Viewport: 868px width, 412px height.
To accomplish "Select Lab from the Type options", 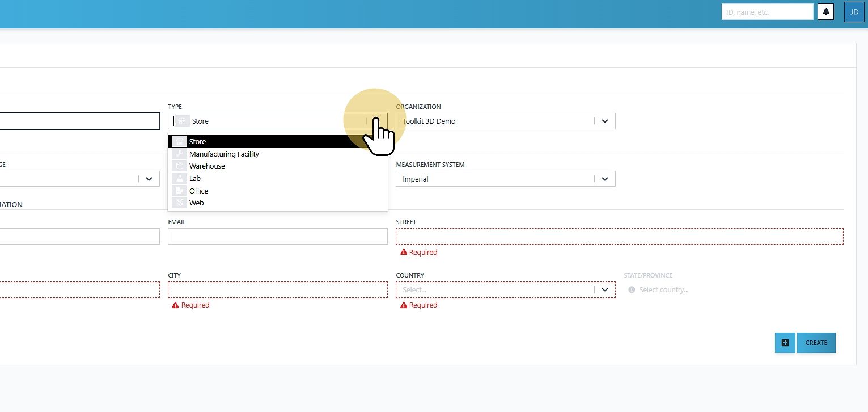I will pos(278,178).
